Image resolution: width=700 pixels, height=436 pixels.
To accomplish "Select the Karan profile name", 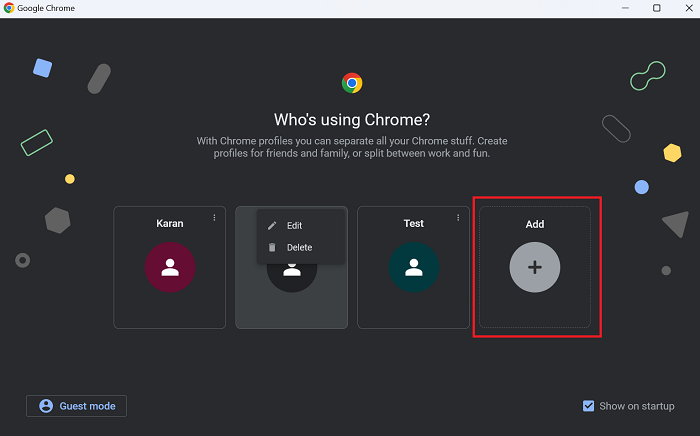I will (x=170, y=224).
